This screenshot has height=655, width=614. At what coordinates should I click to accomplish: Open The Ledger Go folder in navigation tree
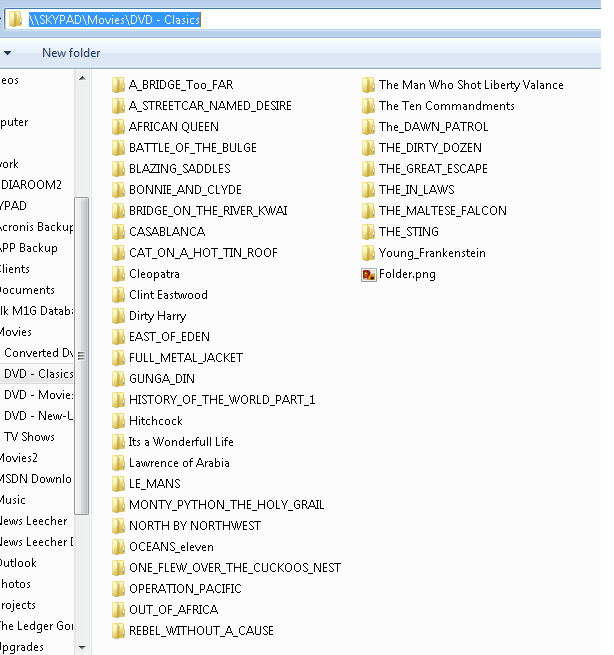click(x=37, y=626)
